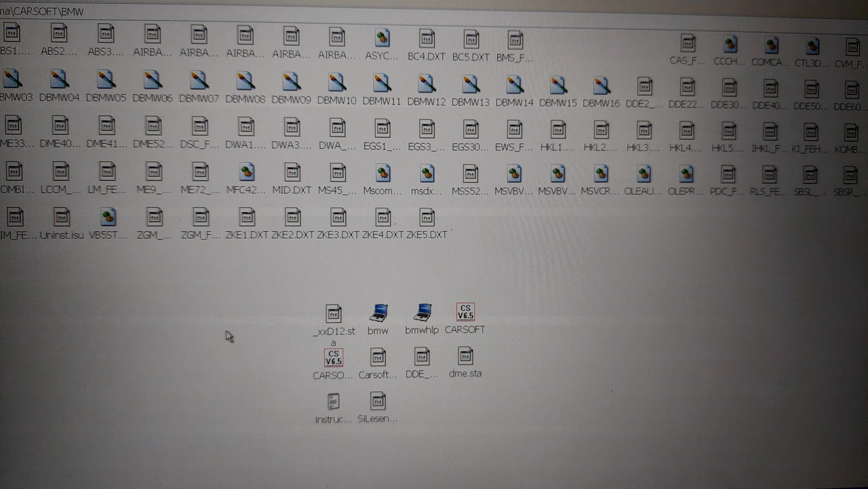The height and width of the screenshot is (489, 868).
Task: Select the HKL3 file icon
Action: point(644,130)
